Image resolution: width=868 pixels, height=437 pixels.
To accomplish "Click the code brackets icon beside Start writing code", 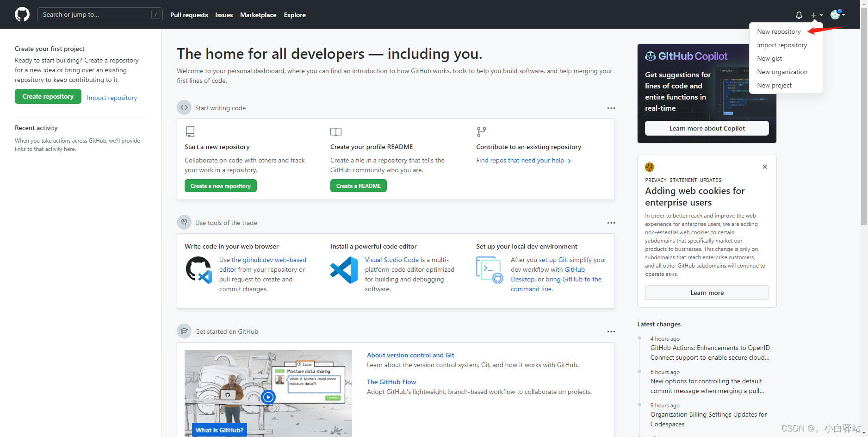I will coord(184,107).
